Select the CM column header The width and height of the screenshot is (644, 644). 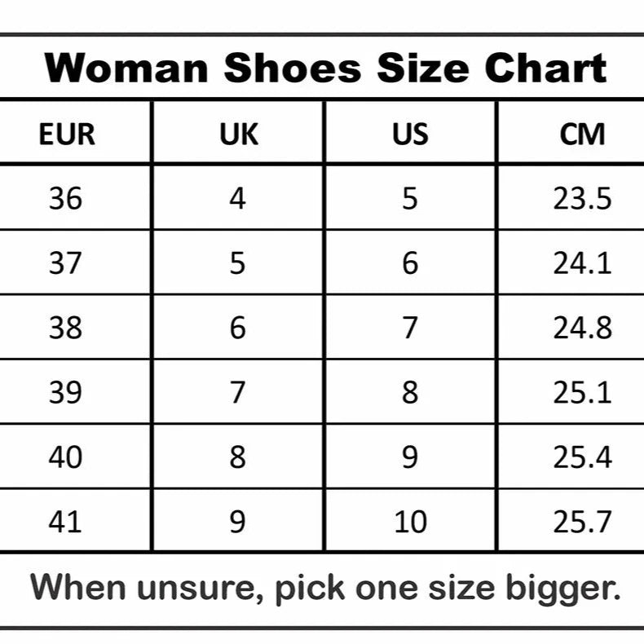click(x=582, y=133)
